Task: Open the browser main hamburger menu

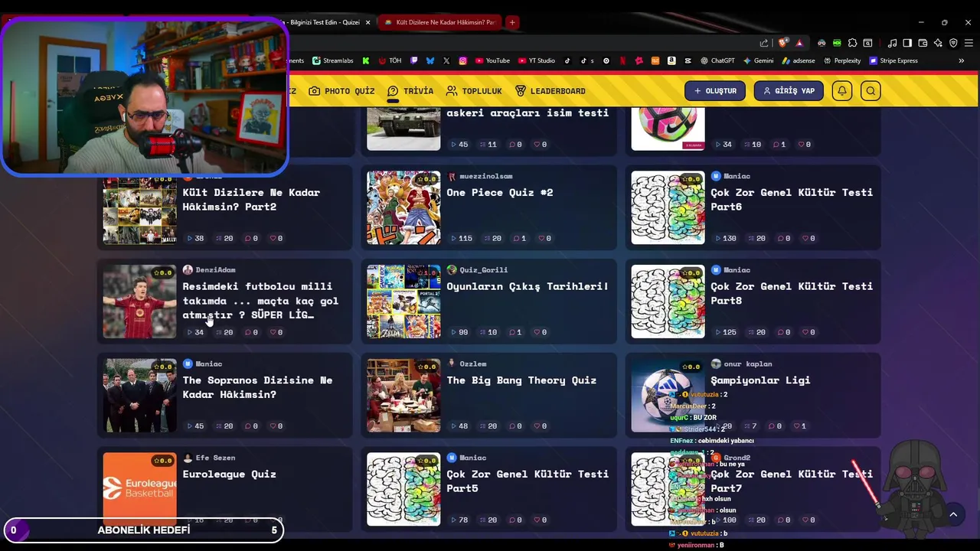Action: 969,43
